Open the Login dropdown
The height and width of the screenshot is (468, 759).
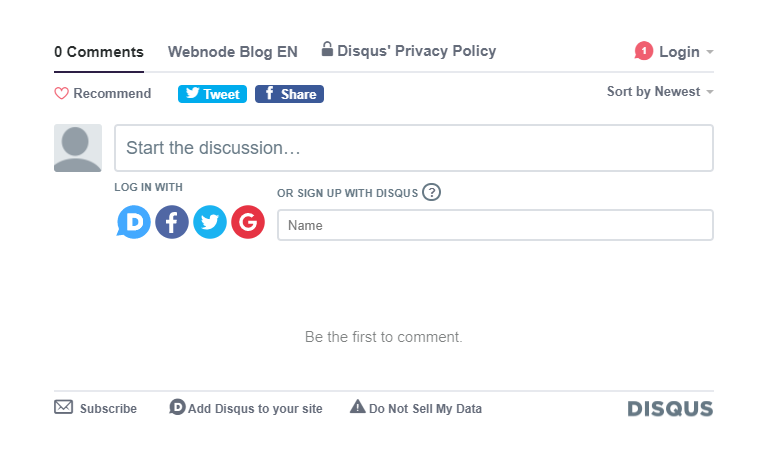coord(686,52)
